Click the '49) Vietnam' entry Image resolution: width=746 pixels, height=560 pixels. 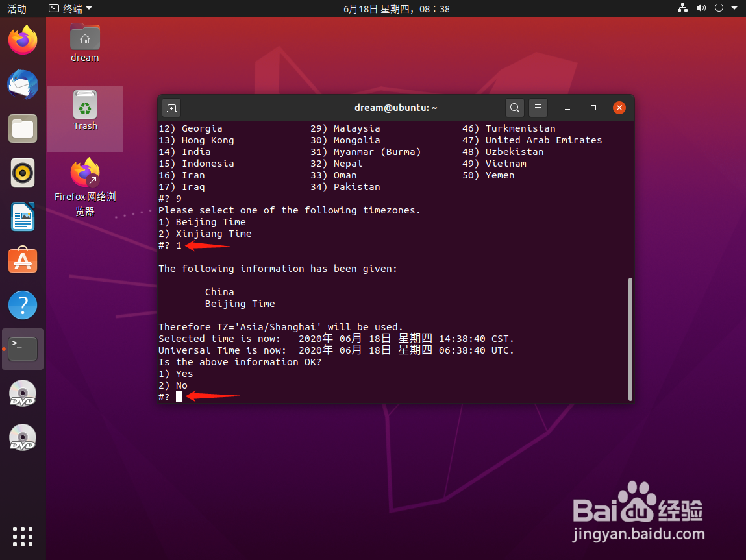[494, 164]
